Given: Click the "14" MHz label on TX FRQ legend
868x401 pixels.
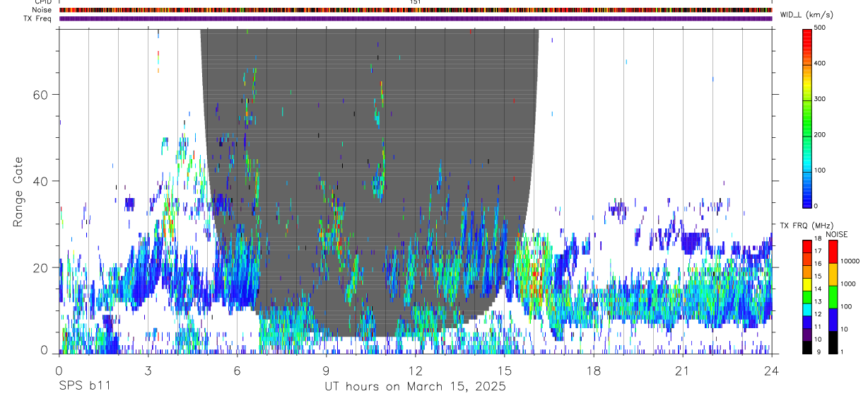Looking at the screenshot, I should click(x=818, y=289).
